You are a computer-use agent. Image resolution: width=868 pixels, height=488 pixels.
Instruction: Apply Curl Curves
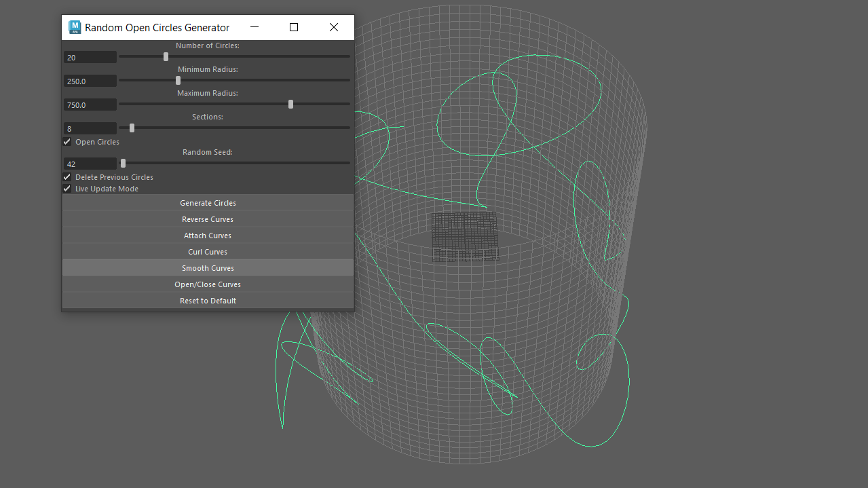click(x=207, y=251)
